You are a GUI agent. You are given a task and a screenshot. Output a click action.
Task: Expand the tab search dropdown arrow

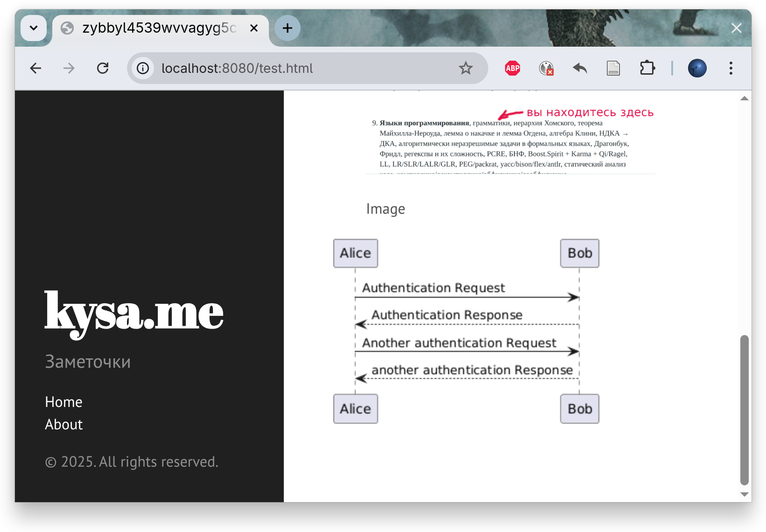pos(34,28)
